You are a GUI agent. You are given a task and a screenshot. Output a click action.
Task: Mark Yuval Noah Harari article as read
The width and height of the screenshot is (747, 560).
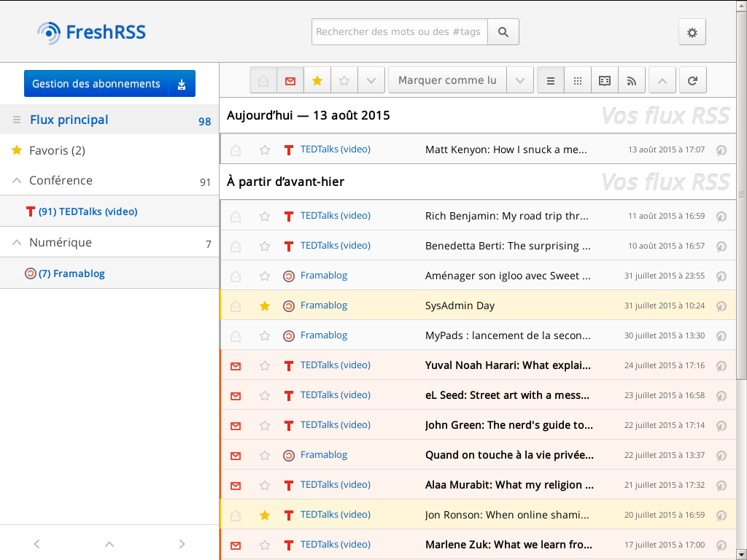pos(236,366)
